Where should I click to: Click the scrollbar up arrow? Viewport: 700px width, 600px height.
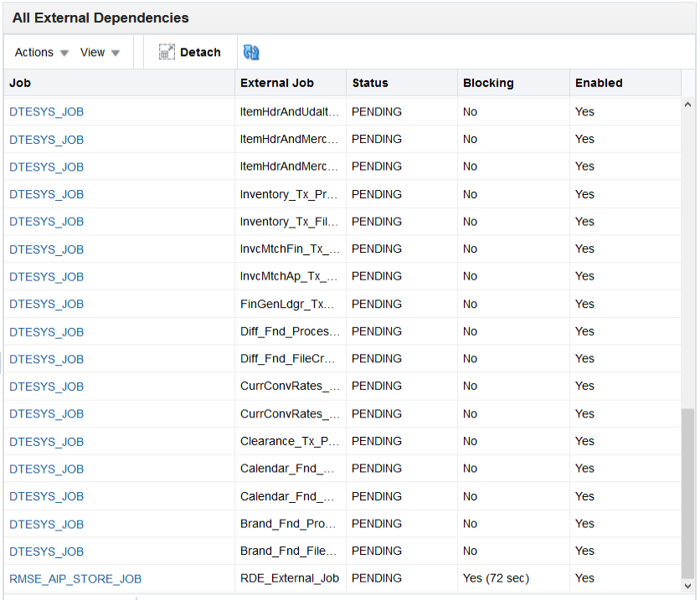688,105
